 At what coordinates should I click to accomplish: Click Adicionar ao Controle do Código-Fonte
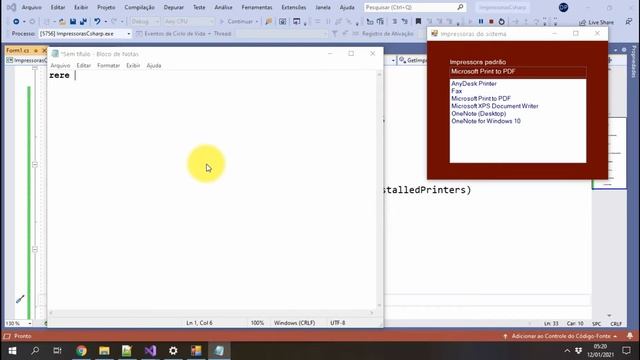click(561, 336)
